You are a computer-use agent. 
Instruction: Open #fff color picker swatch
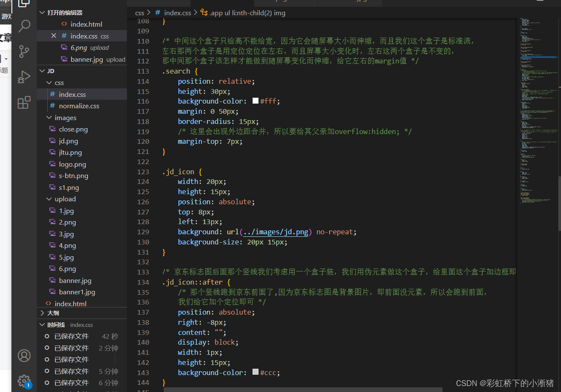click(x=256, y=101)
